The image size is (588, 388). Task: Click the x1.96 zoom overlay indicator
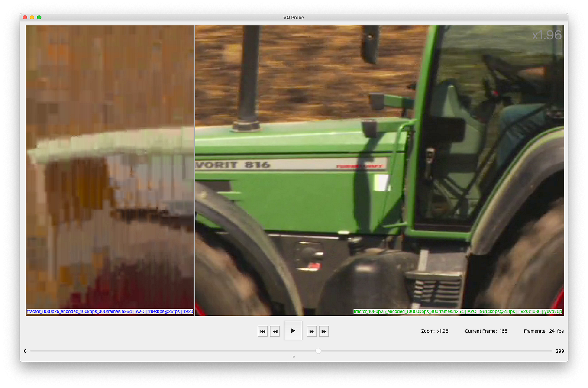pyautogui.click(x=547, y=35)
